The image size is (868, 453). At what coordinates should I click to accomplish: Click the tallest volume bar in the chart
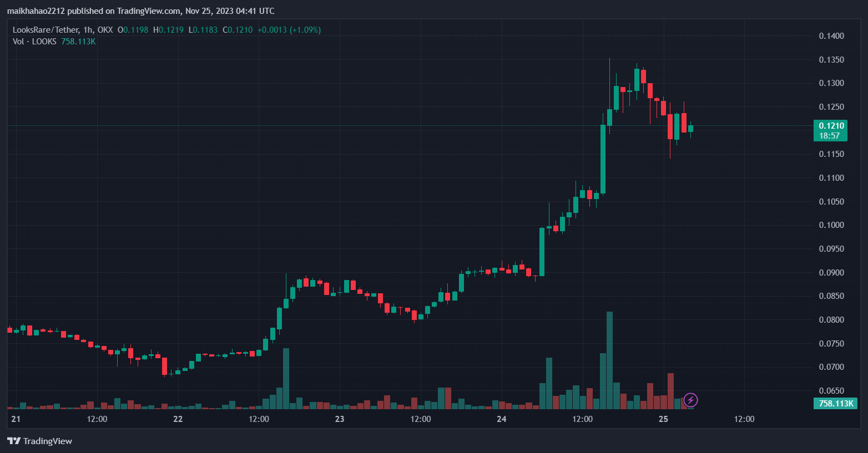pyautogui.click(x=609, y=360)
